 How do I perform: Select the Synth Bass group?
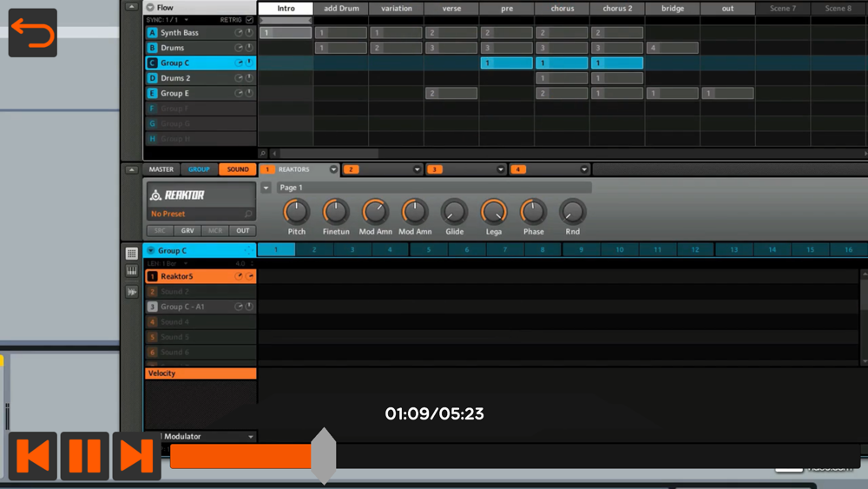(180, 33)
